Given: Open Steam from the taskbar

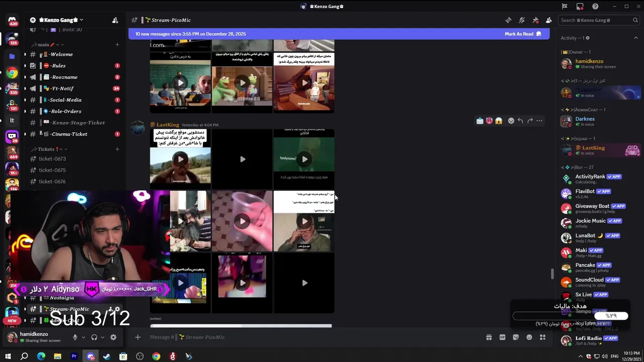Looking at the screenshot, I should (107, 356).
